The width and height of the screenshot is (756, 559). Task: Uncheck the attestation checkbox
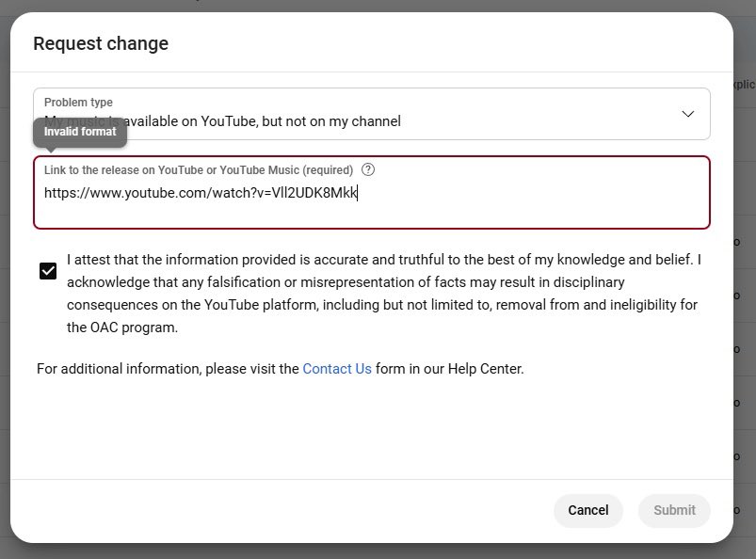tap(48, 271)
